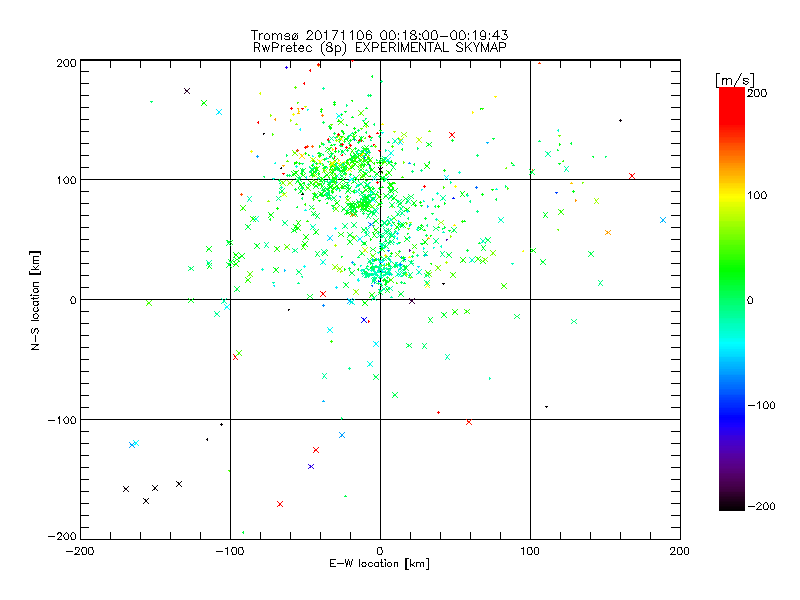Click the red X marker near bottom at E-W -65
This screenshot has height=600, width=800.
pos(280,504)
